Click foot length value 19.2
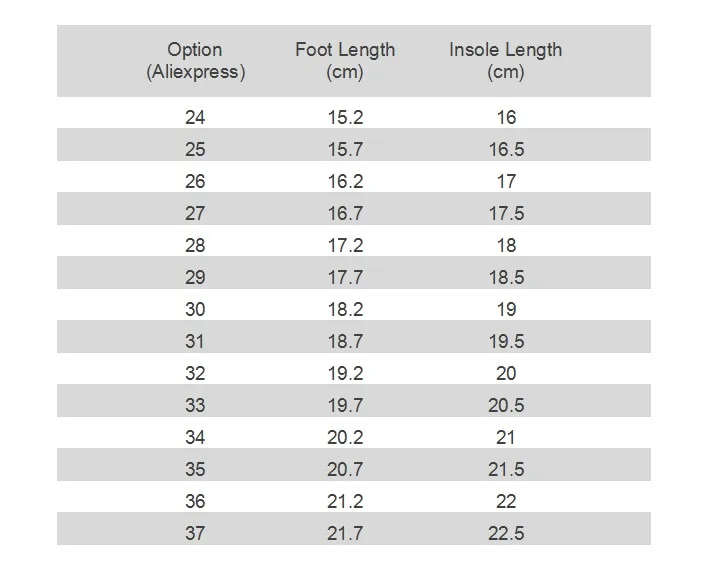705x573 pixels. 345,374
